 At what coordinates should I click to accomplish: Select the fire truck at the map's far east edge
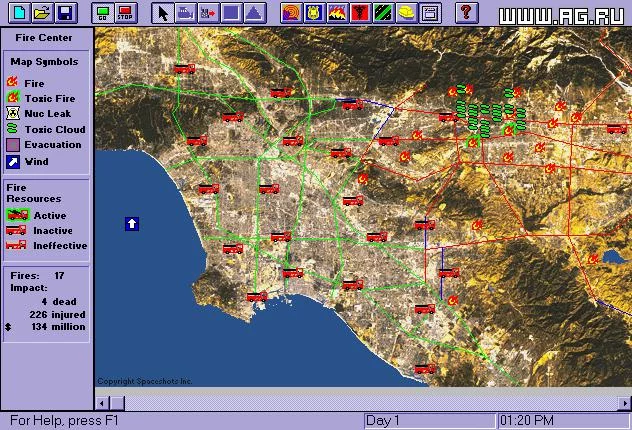[x=617, y=129]
